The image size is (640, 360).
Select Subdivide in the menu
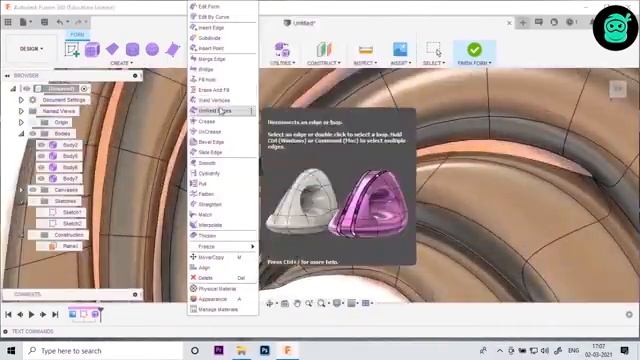pyautogui.click(x=223, y=38)
